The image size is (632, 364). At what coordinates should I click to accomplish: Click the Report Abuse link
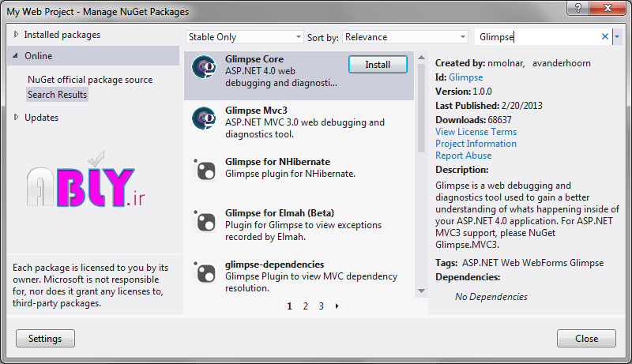(463, 156)
